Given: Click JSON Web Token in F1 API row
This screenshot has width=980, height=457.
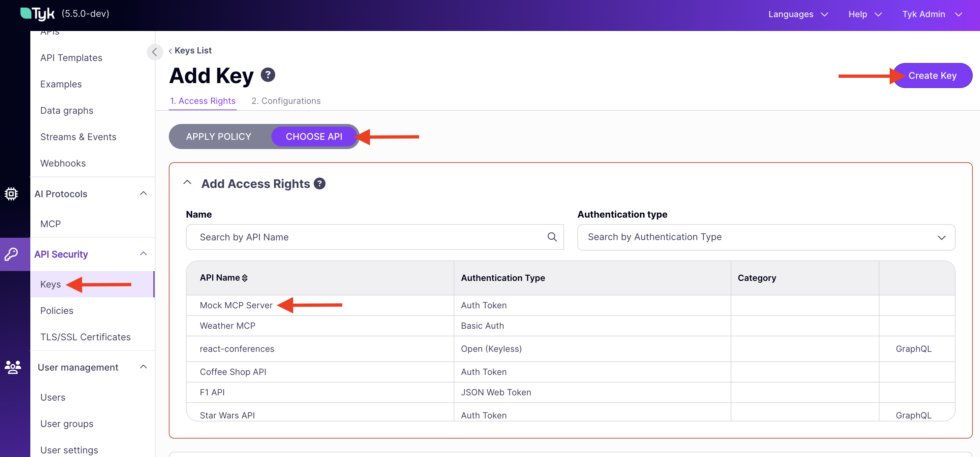Looking at the screenshot, I should 496,392.
